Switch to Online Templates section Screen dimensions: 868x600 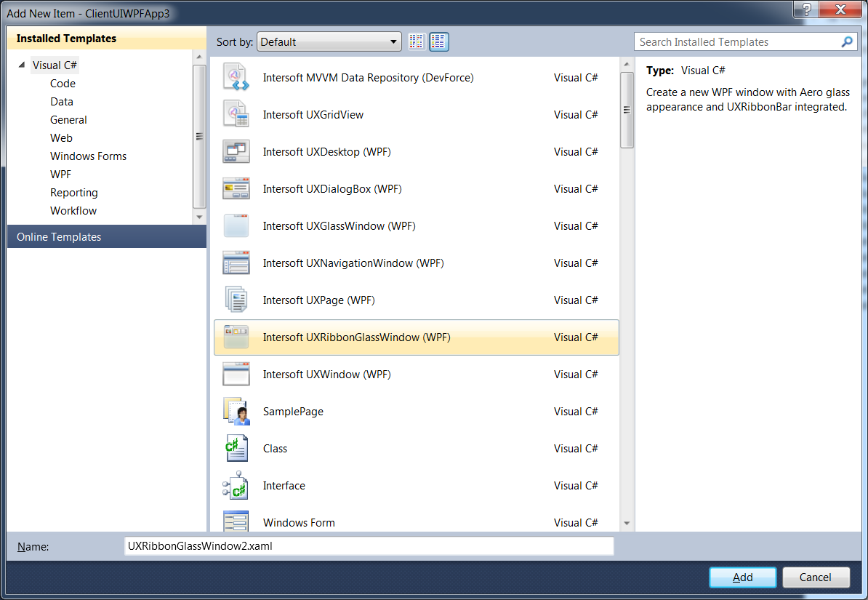click(107, 236)
